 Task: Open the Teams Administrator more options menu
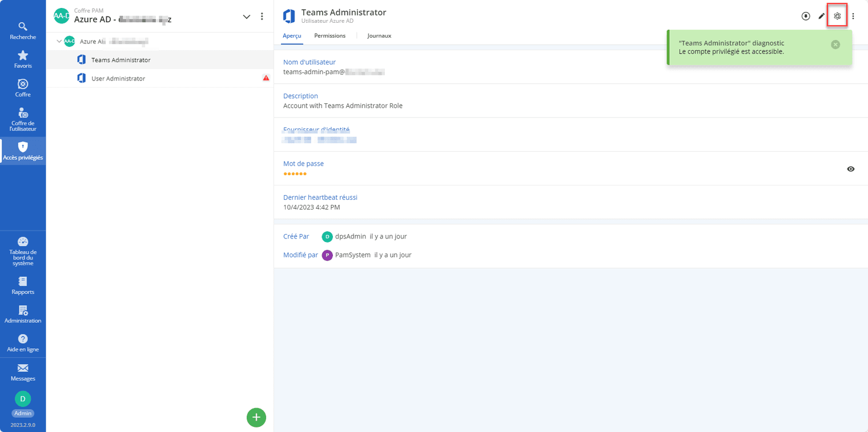tap(853, 16)
